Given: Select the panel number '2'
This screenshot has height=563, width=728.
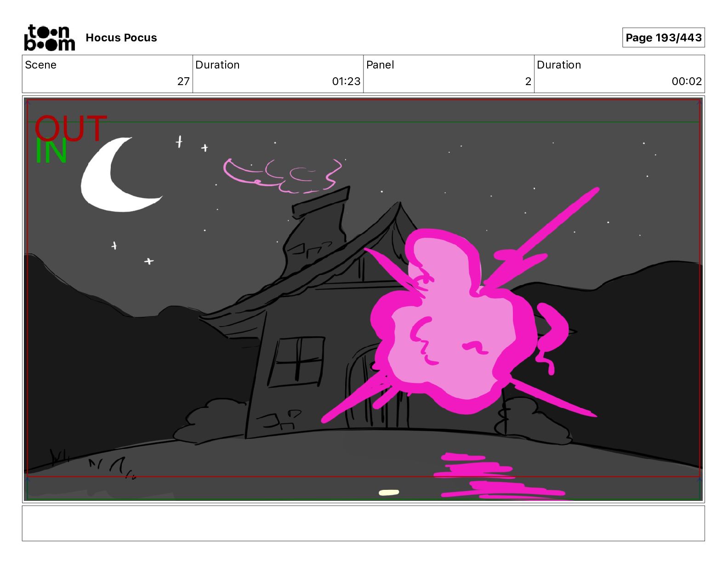Looking at the screenshot, I should click(528, 81).
